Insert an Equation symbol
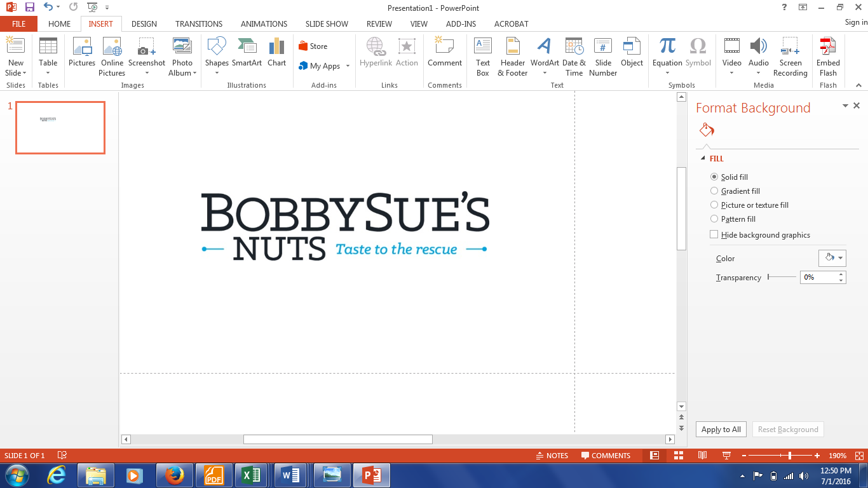The height and width of the screenshot is (488, 868). tap(667, 53)
